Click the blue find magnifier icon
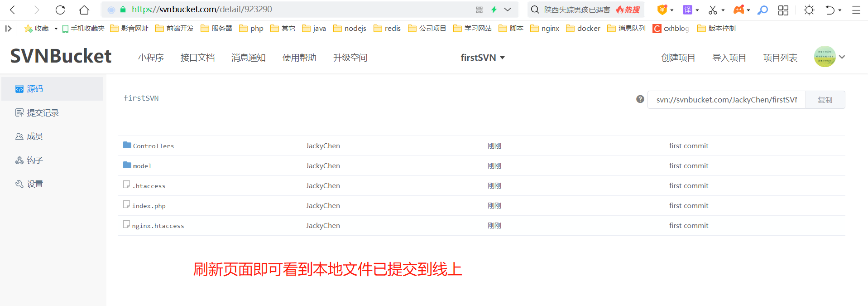 (763, 10)
